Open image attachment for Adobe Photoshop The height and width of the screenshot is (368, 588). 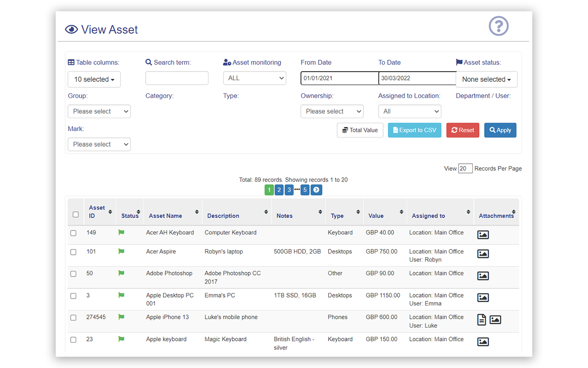(x=483, y=276)
